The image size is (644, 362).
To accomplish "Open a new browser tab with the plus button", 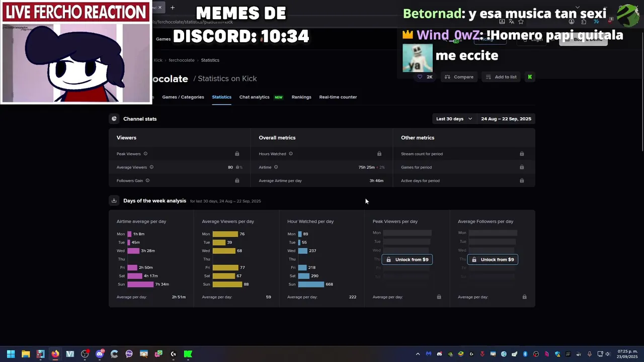I will pos(173,8).
